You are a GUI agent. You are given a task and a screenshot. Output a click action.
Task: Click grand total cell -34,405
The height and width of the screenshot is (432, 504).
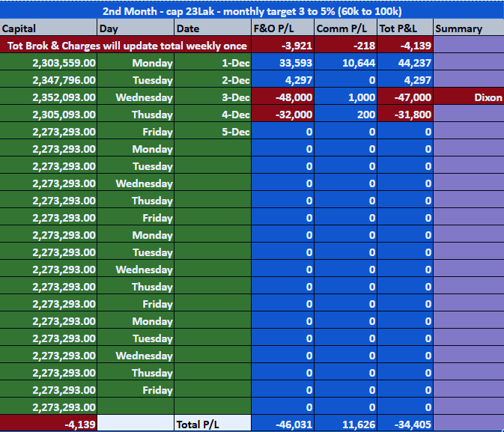[405, 424]
